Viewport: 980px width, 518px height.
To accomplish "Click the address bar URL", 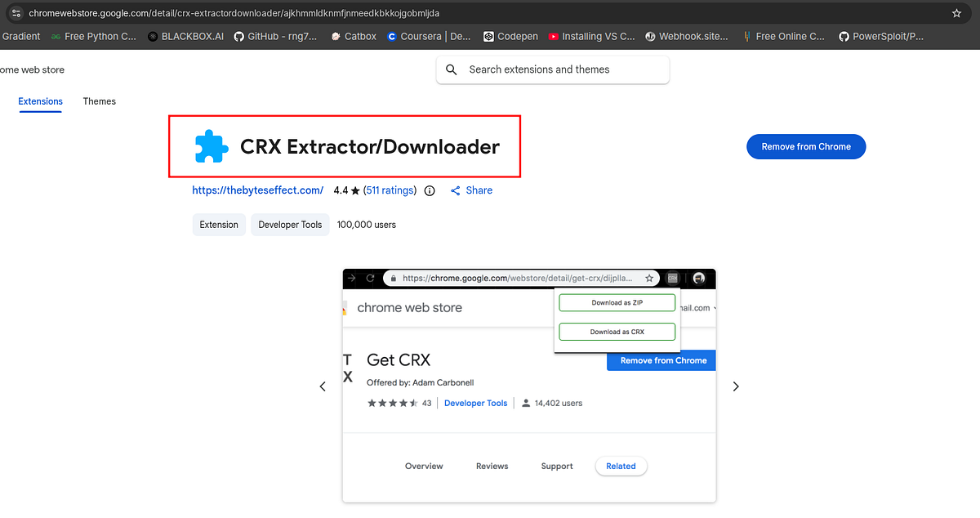I will click(x=234, y=13).
